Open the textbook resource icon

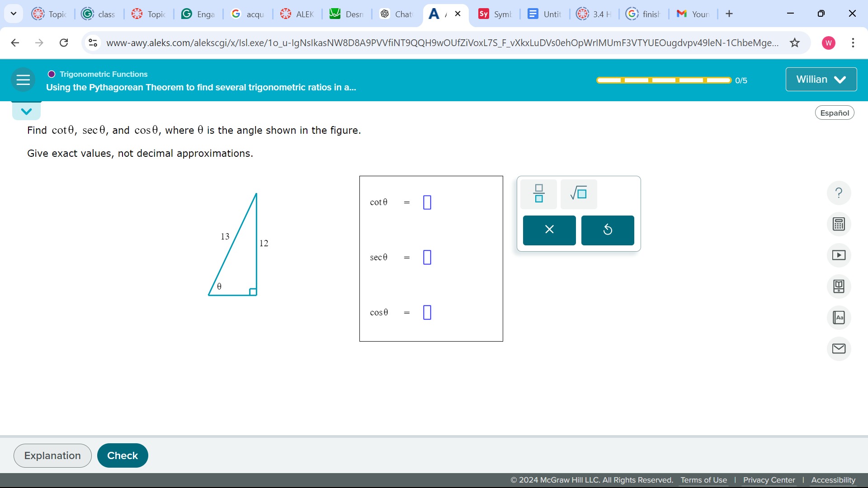coord(839,286)
